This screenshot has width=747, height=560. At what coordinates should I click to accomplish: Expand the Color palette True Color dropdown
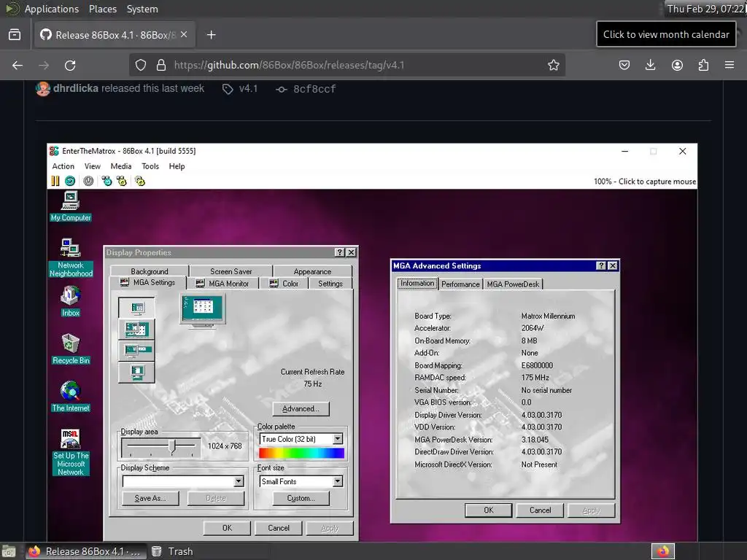click(337, 439)
